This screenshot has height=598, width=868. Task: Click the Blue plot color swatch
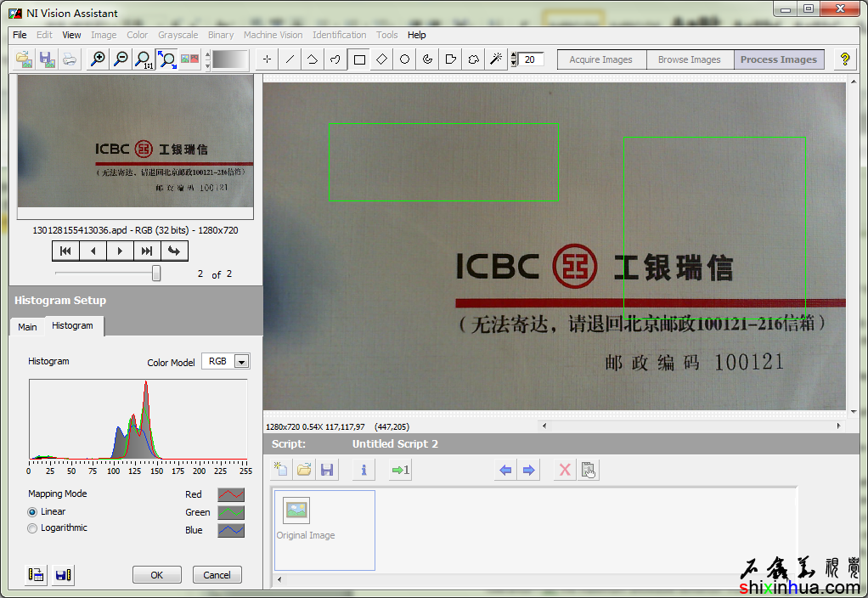(x=231, y=530)
